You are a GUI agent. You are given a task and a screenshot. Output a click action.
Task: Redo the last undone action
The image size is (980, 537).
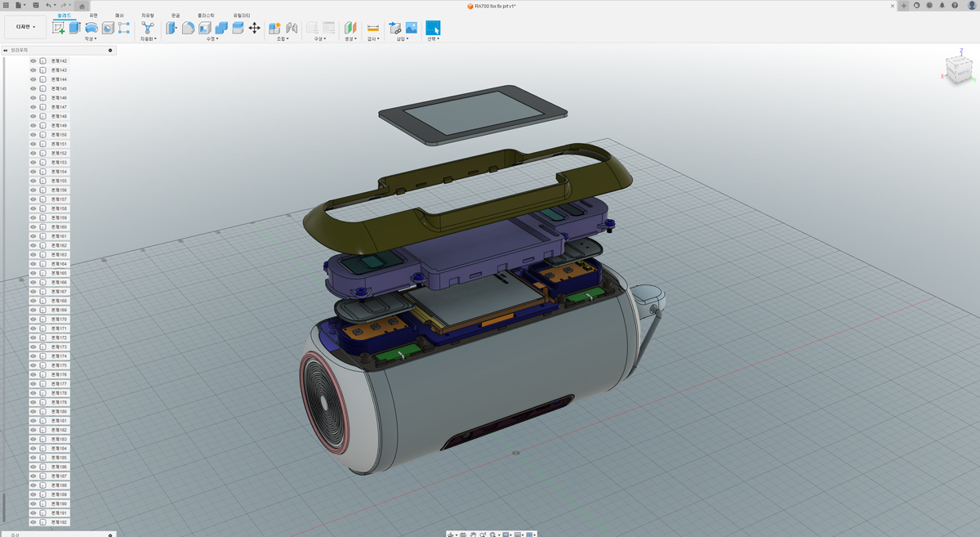(63, 6)
